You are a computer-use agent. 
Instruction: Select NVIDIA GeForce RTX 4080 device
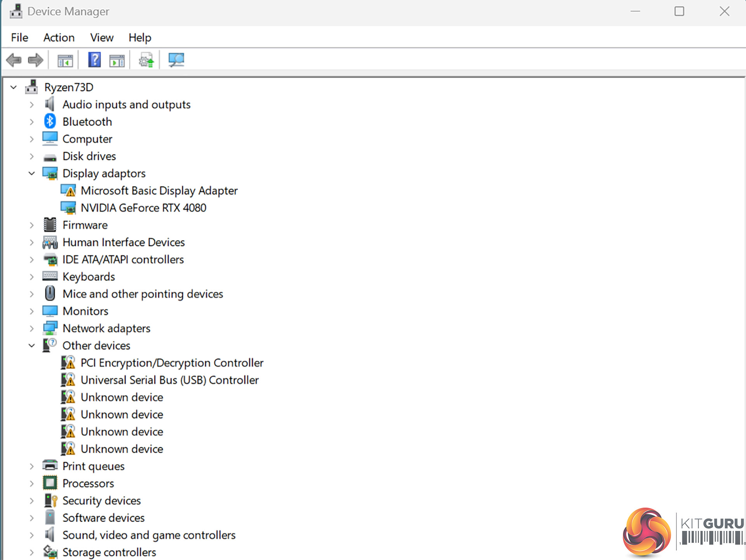click(x=143, y=208)
